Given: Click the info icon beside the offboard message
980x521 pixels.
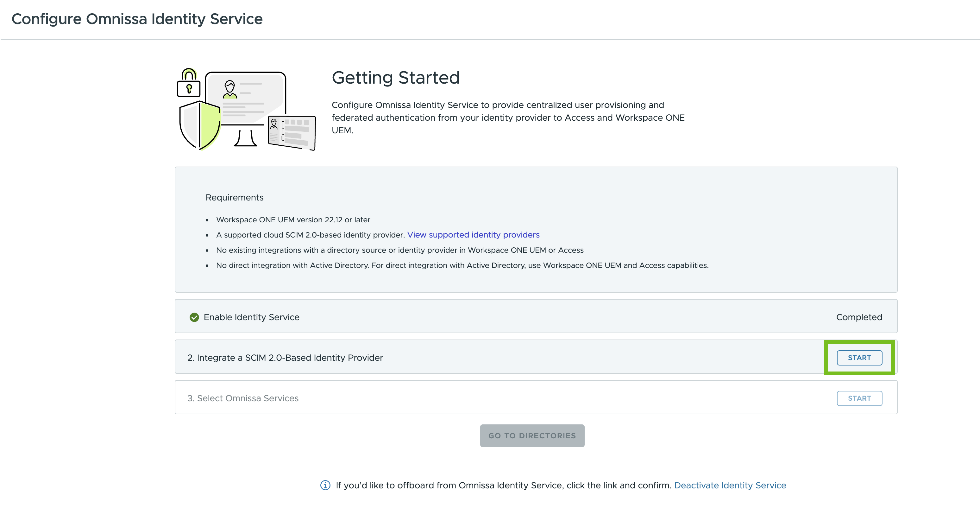Looking at the screenshot, I should click(325, 485).
